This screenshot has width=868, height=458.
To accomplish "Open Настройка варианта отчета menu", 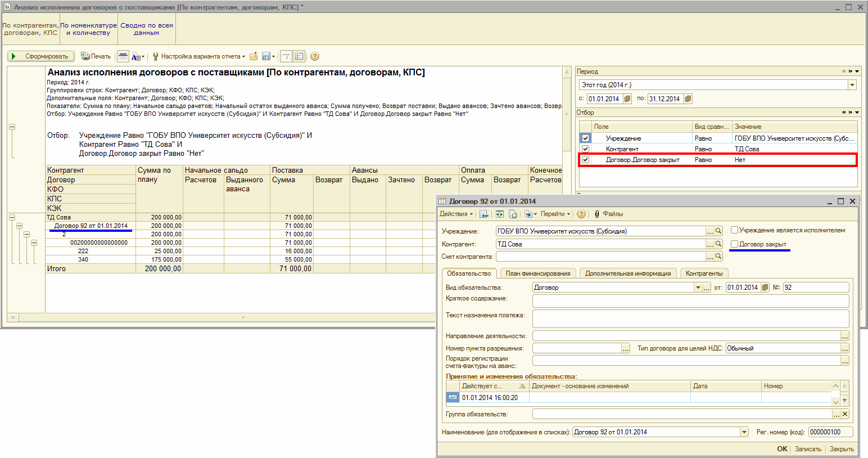I will pos(199,56).
